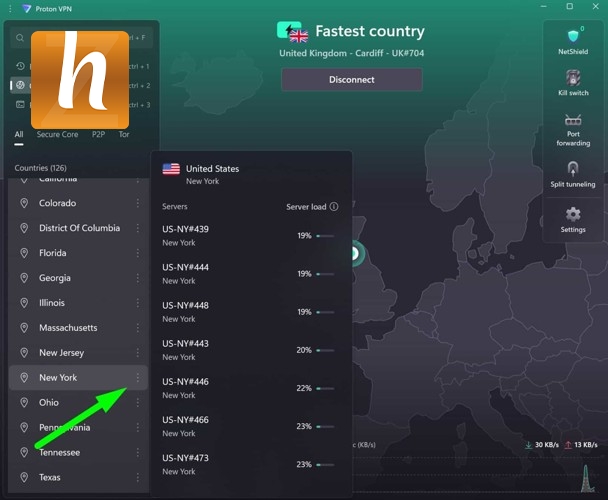Expand options dots for Texas
The width and height of the screenshot is (608, 500).
pyautogui.click(x=138, y=477)
